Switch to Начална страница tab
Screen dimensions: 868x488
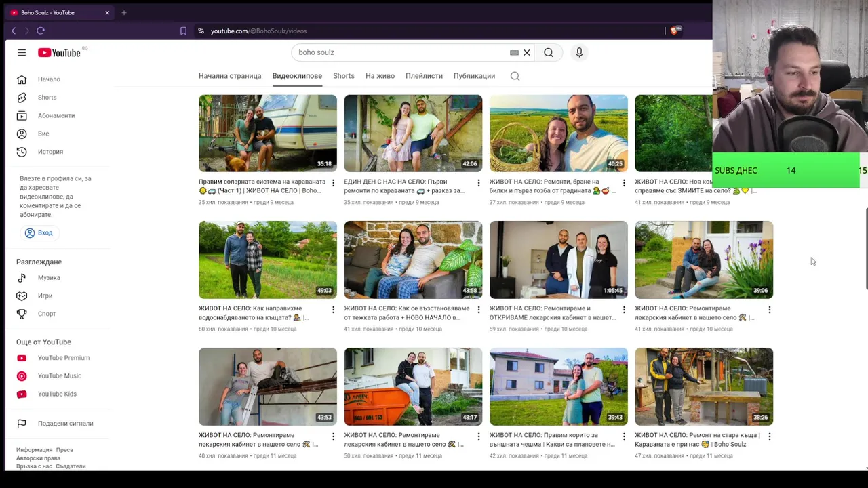pos(230,76)
